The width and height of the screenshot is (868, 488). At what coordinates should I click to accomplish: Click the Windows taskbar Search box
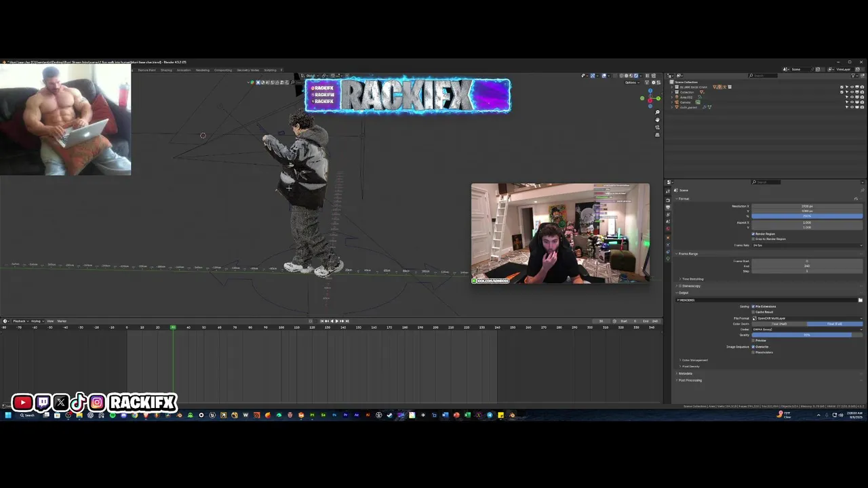[27, 415]
